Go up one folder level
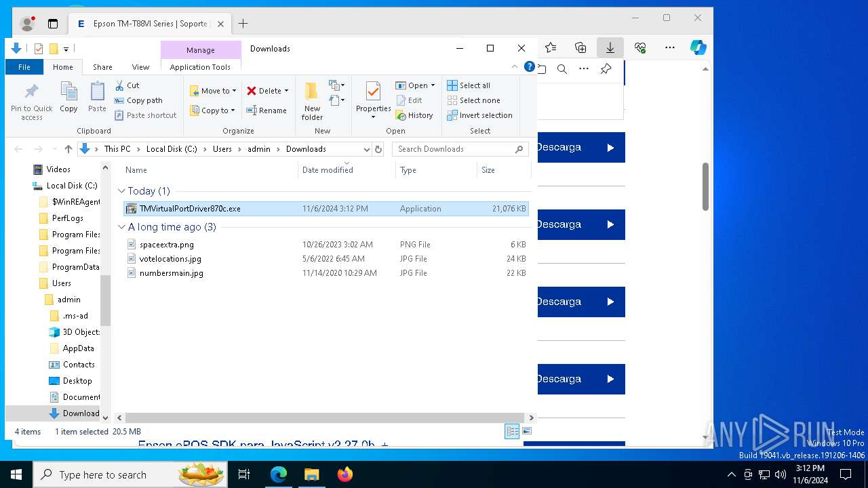This screenshot has width=868, height=488. [x=68, y=149]
